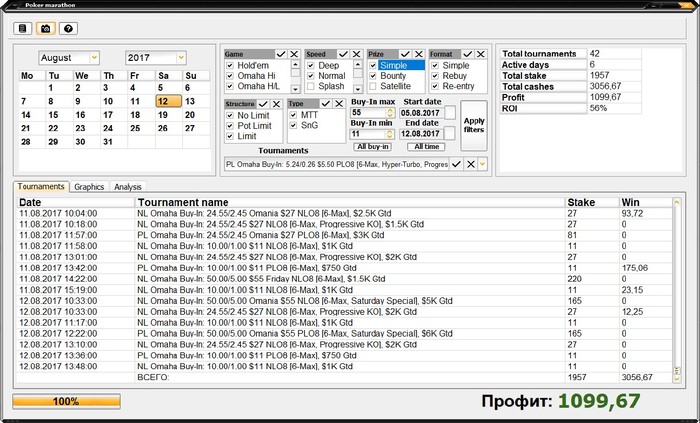This screenshot has width=700, height=423.
Task: Sort by the Win column header
Action: (646, 203)
